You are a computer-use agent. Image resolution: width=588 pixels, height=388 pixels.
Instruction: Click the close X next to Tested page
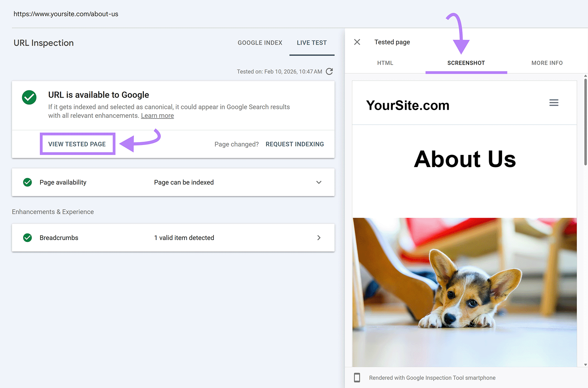pyautogui.click(x=357, y=42)
